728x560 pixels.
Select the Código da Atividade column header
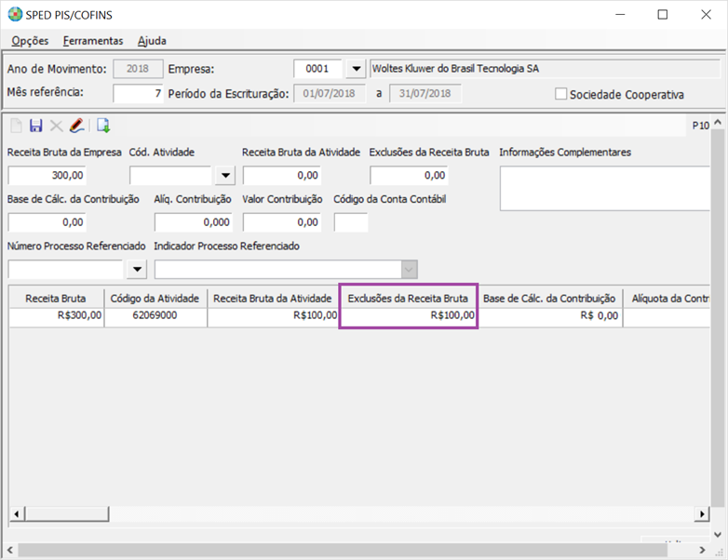coord(155,298)
